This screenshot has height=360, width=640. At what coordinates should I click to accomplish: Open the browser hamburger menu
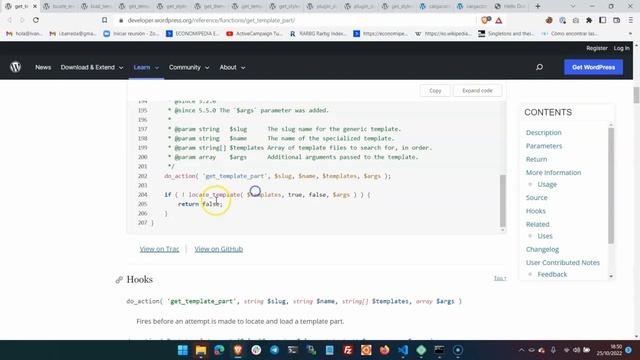pos(631,20)
